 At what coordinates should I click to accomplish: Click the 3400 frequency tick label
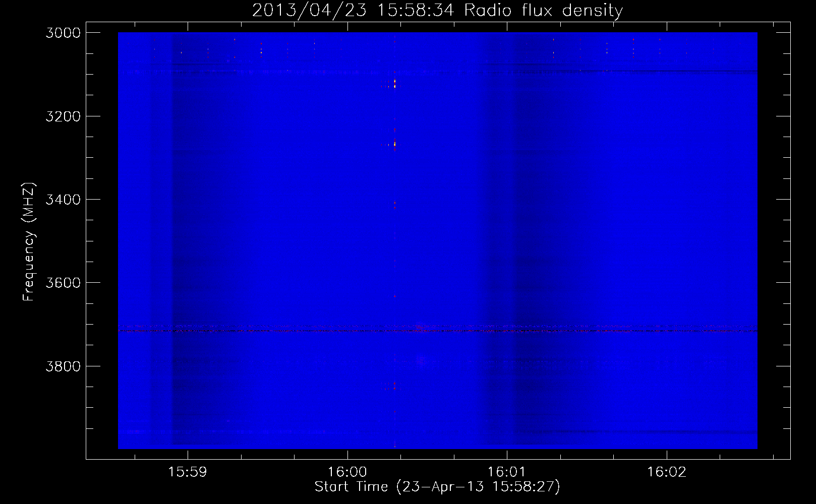coord(63,200)
